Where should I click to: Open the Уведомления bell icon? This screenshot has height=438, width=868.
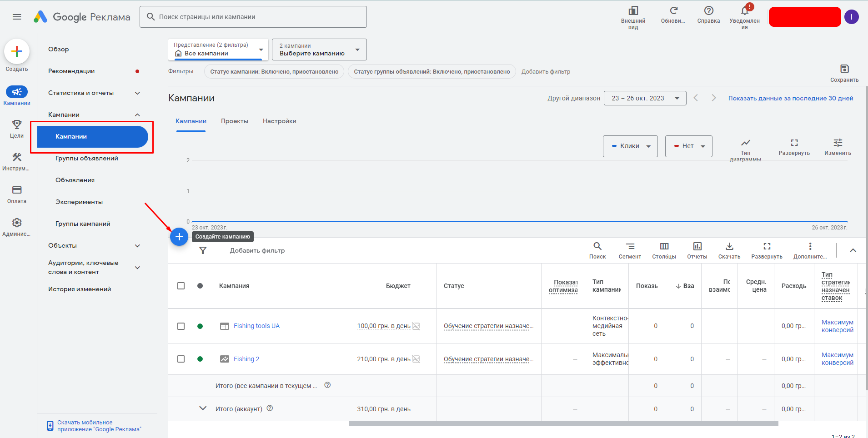pos(745,10)
